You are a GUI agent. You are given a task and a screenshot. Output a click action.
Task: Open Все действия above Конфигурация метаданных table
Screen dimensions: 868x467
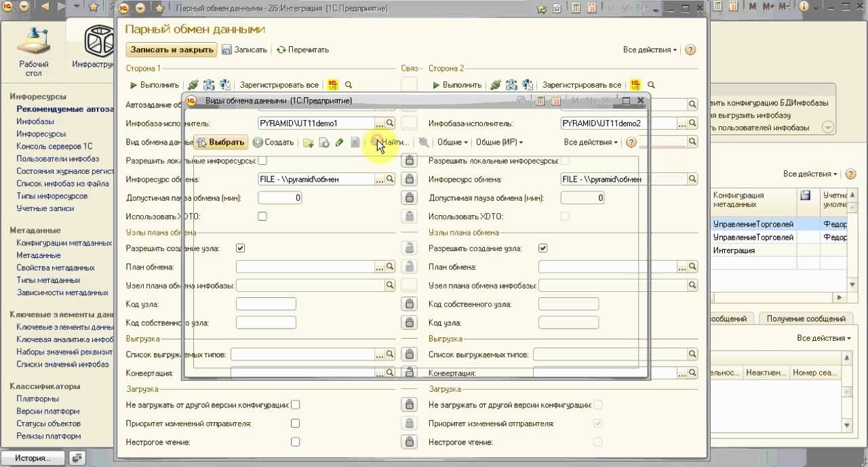[x=810, y=174]
